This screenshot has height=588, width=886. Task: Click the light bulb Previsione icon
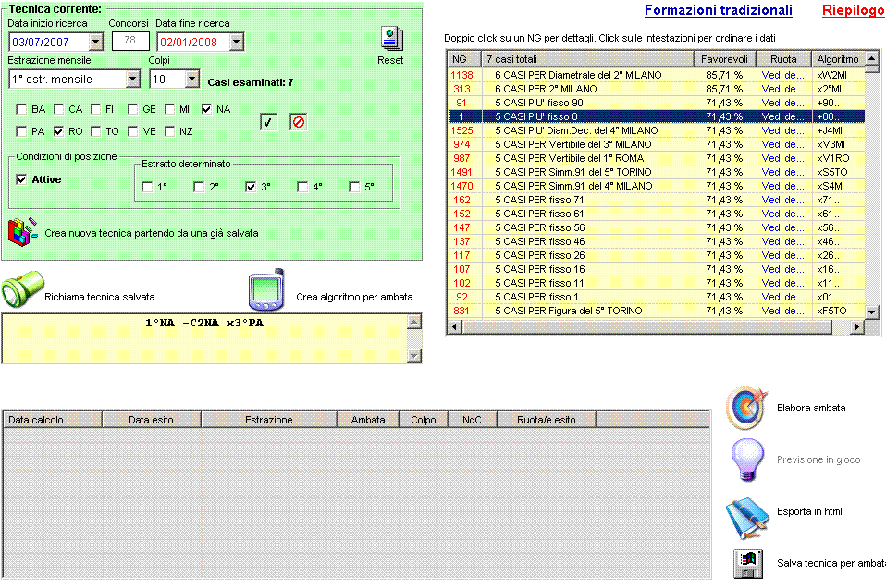click(x=747, y=459)
